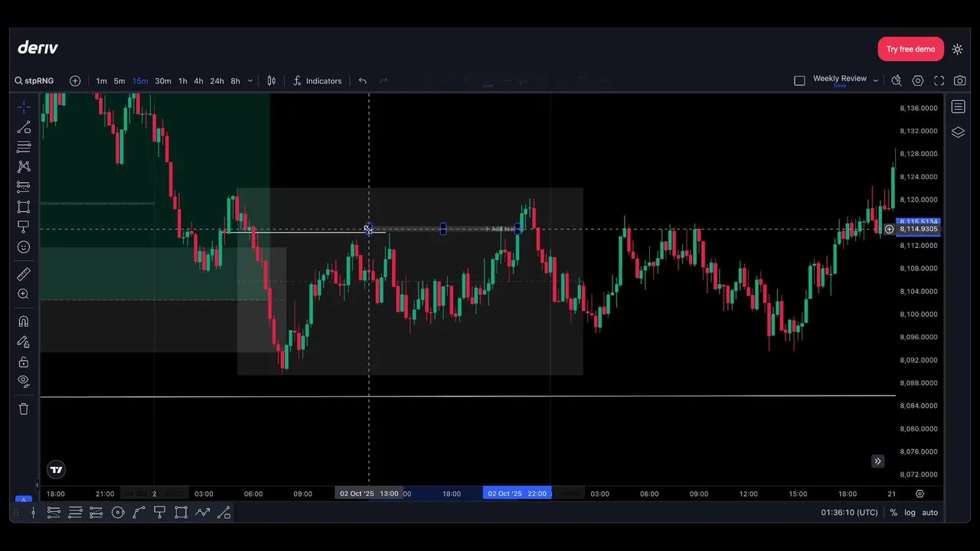Click the TradingView logo badge

coord(56,470)
